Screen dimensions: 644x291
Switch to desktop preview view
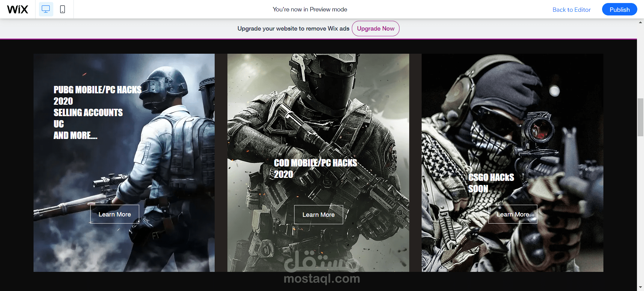[x=46, y=9]
